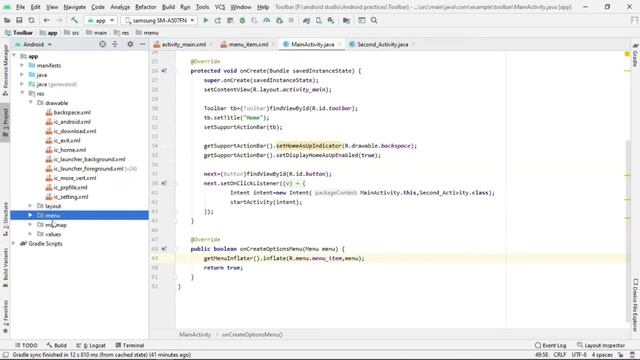Go forward with the right arrow
Screen dimensions: 640x360
[x=59, y=20]
